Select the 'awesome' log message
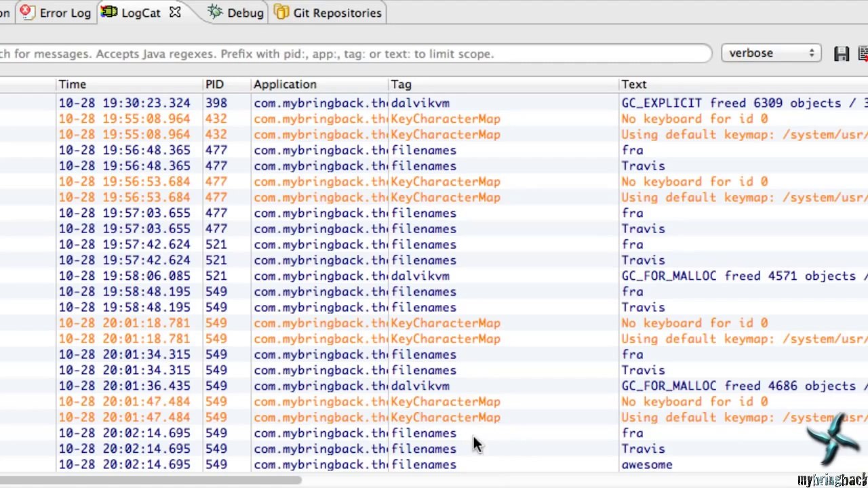 point(647,464)
